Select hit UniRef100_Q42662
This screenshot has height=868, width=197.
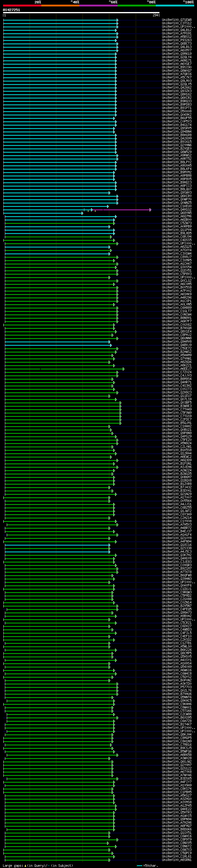(x=177, y=88)
